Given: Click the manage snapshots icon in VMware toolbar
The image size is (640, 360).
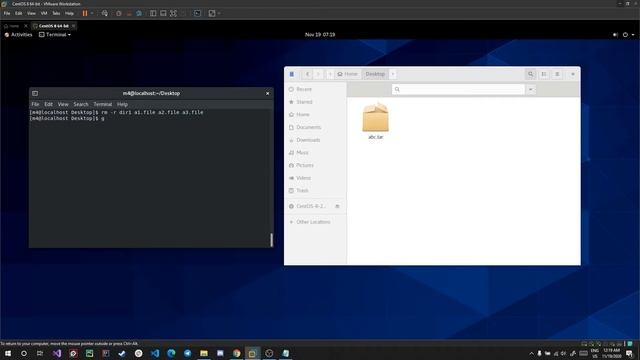Looking at the screenshot, I should 139,13.
